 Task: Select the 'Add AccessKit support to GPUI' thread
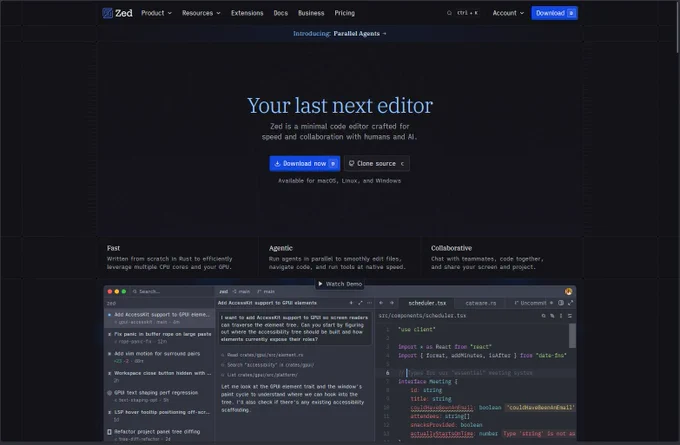coord(159,318)
